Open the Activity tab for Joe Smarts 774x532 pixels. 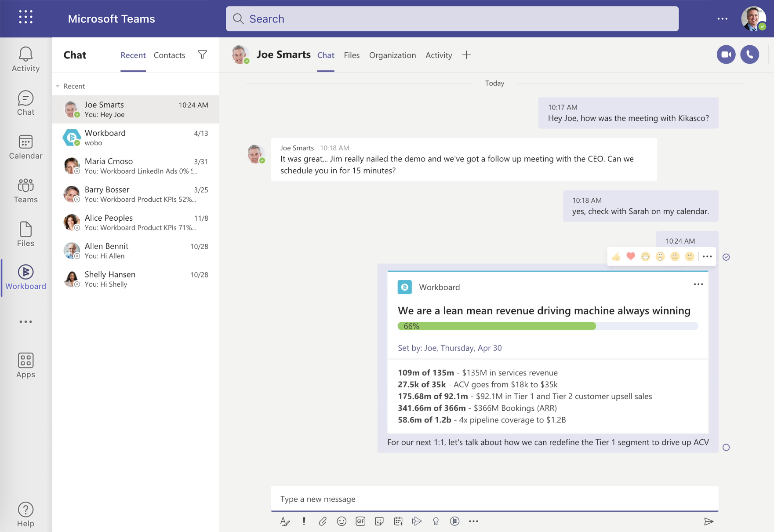[439, 55]
